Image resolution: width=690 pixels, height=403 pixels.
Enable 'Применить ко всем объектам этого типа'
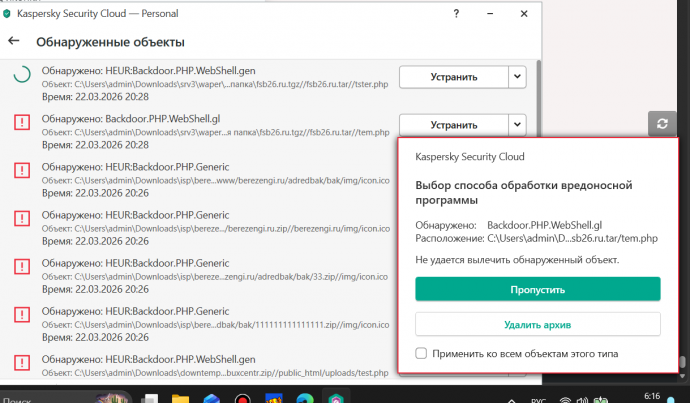click(x=422, y=353)
